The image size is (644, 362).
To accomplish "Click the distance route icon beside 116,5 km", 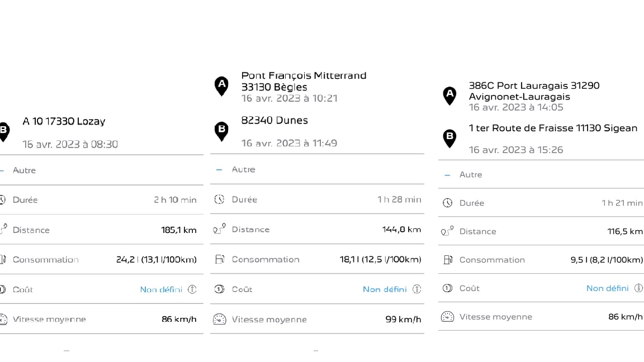I will coord(447,231).
